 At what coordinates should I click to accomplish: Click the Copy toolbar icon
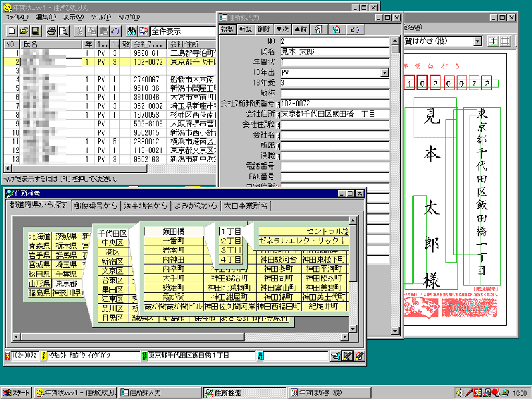pos(92,31)
